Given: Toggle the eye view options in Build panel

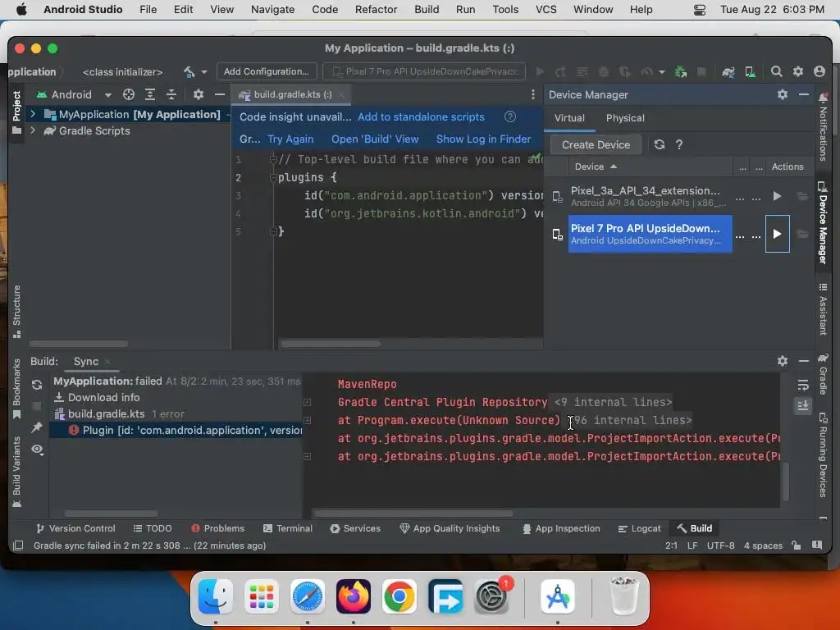Looking at the screenshot, I should click(36, 449).
